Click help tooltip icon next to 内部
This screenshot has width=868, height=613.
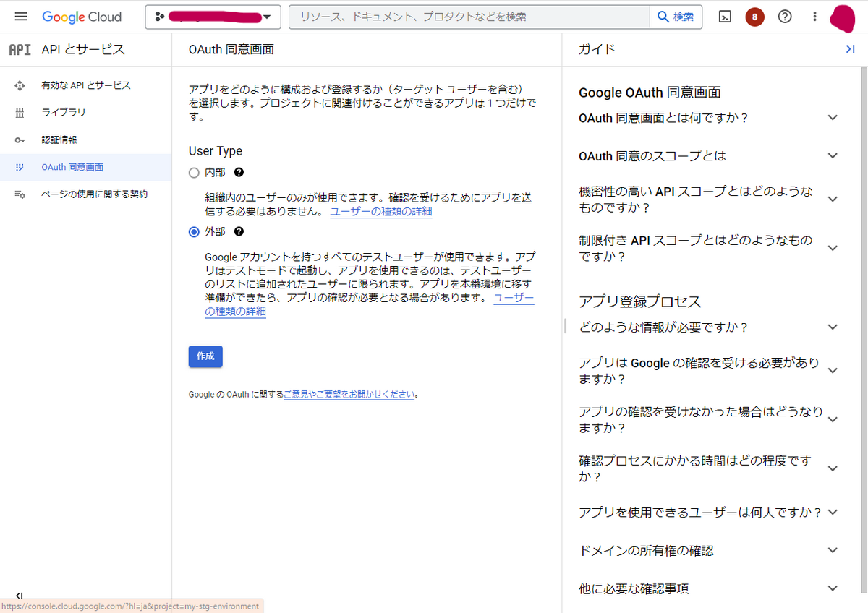point(239,173)
